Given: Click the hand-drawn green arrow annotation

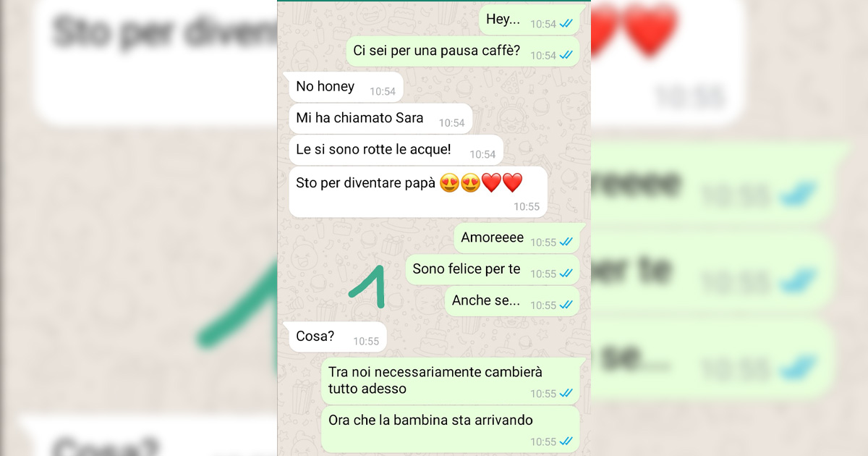Looking at the screenshot, I should (367, 286).
